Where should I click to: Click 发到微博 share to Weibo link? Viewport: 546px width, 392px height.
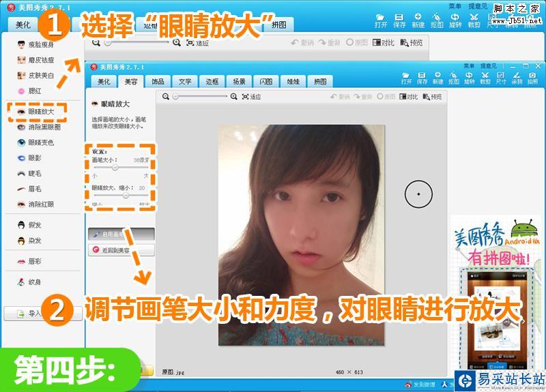420,385
